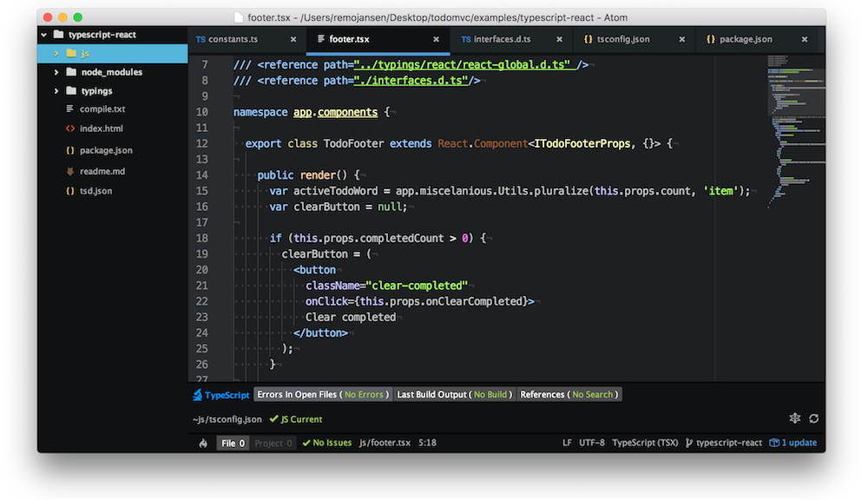The image size is (868, 500).
Task: Toggle File scope in linter status bar
Action: [x=233, y=443]
